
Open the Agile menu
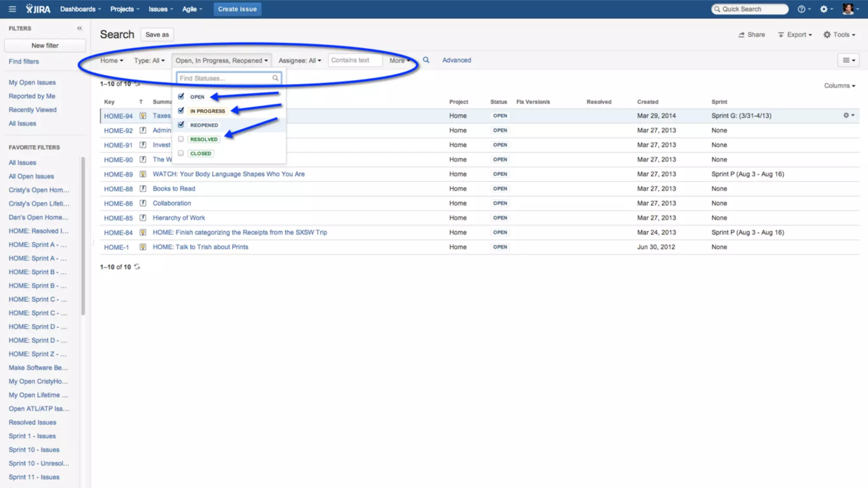tap(192, 9)
